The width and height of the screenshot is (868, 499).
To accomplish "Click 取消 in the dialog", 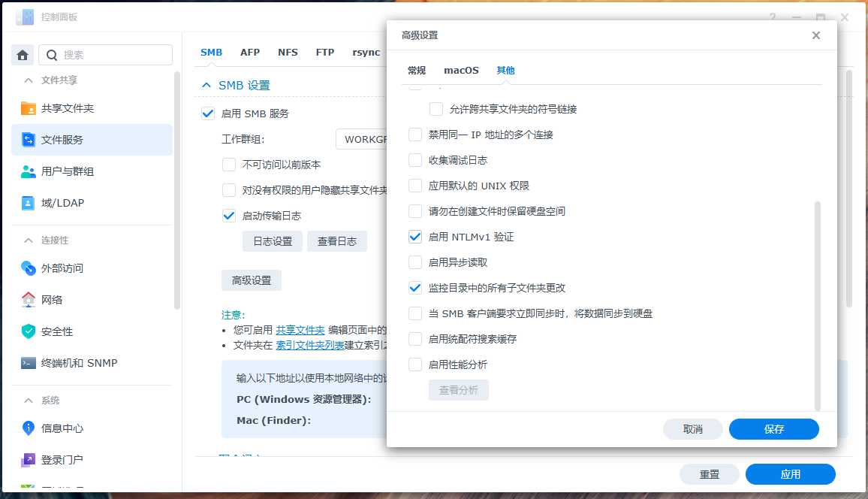I will [692, 429].
